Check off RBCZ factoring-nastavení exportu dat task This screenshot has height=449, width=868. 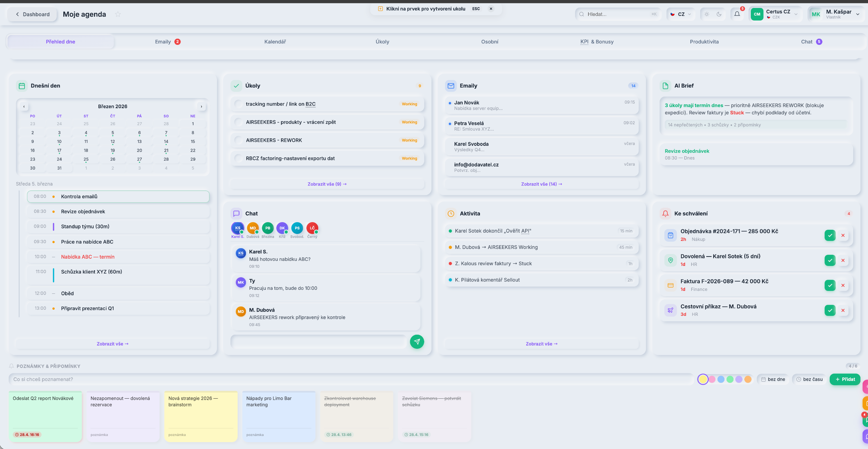point(238,158)
